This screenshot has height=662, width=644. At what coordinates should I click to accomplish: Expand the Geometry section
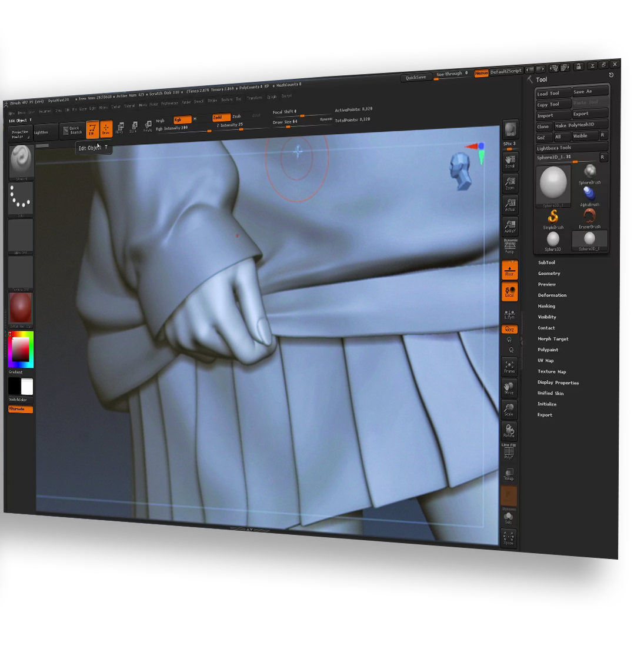coord(549,274)
